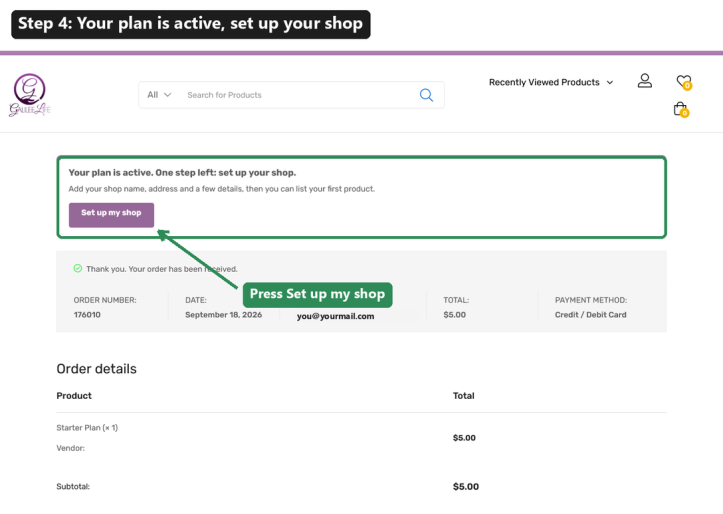Select the total value $5.00 in order summary
The height and width of the screenshot is (514, 723).
pos(455,315)
